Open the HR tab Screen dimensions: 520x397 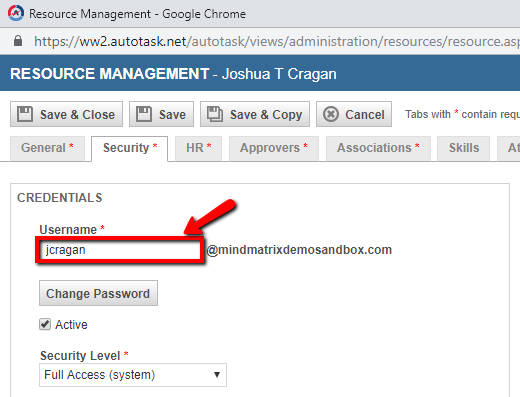pyautogui.click(x=198, y=148)
